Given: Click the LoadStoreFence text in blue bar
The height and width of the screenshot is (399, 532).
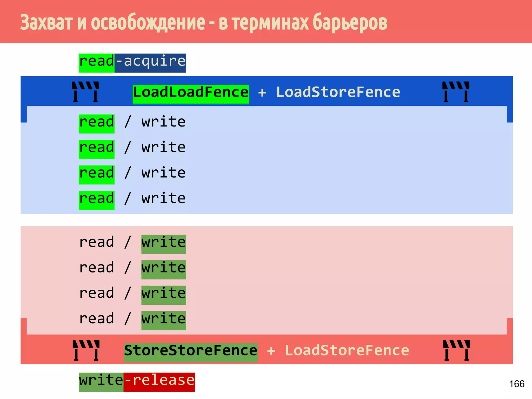Looking at the screenshot, I should click(338, 92).
